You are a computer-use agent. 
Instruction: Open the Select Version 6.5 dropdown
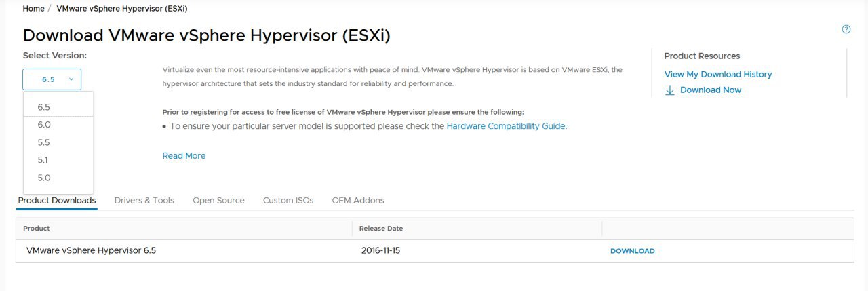point(52,79)
